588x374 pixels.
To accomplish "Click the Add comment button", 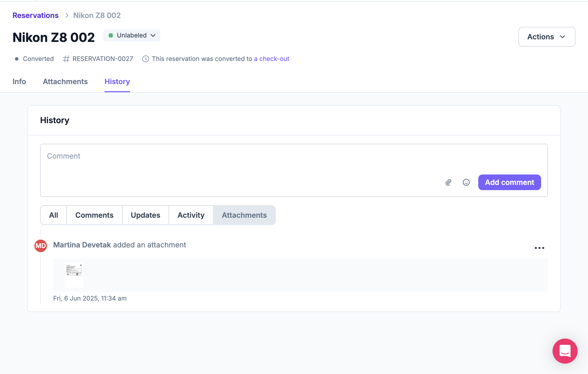I will [510, 182].
